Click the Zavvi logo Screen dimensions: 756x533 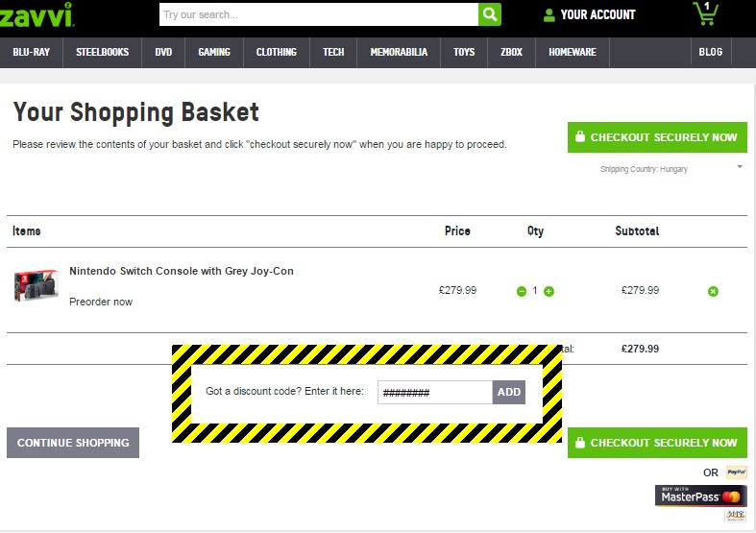point(37,14)
